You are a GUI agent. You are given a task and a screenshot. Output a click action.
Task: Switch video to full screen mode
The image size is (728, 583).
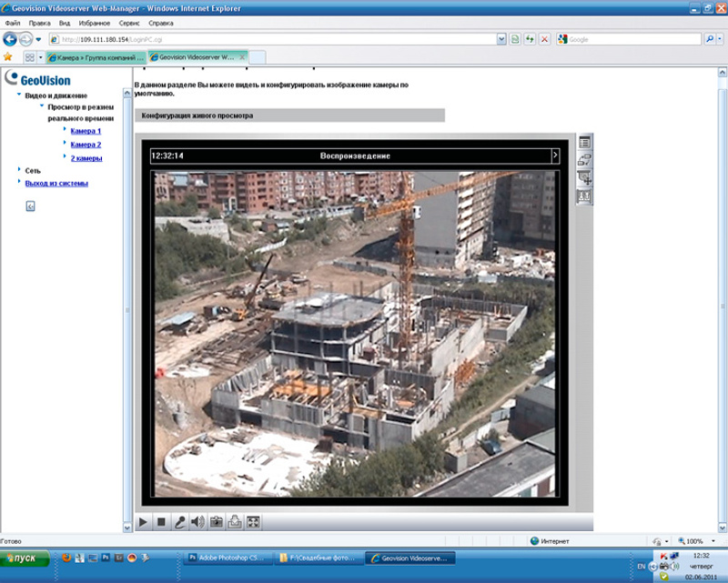tap(254, 522)
